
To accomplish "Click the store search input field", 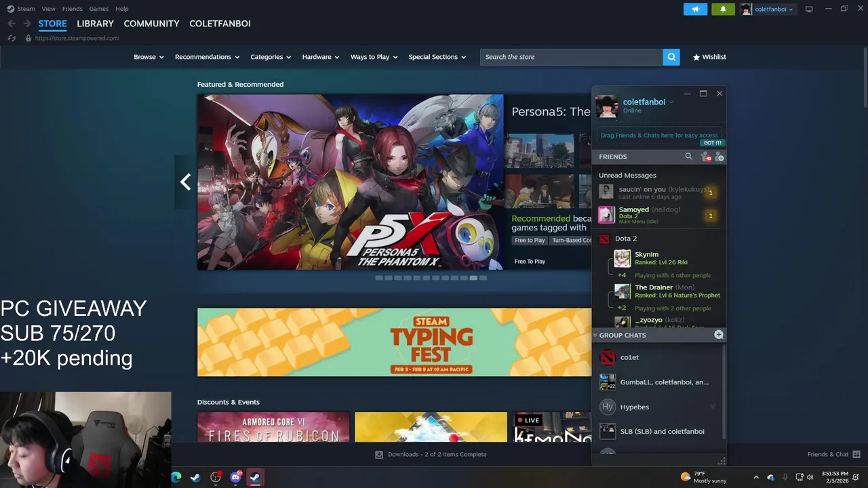I will [x=572, y=57].
